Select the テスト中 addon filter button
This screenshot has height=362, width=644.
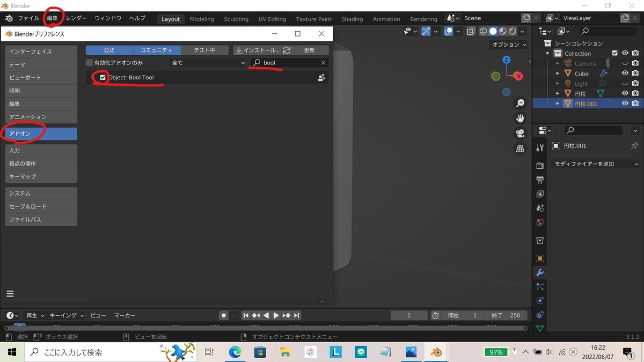click(204, 50)
